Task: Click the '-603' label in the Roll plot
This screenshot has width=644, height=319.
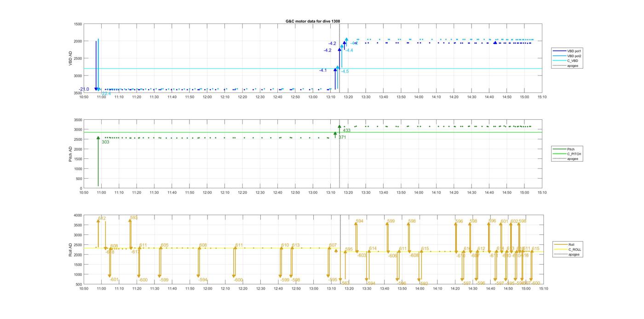Action: [x=362, y=255]
